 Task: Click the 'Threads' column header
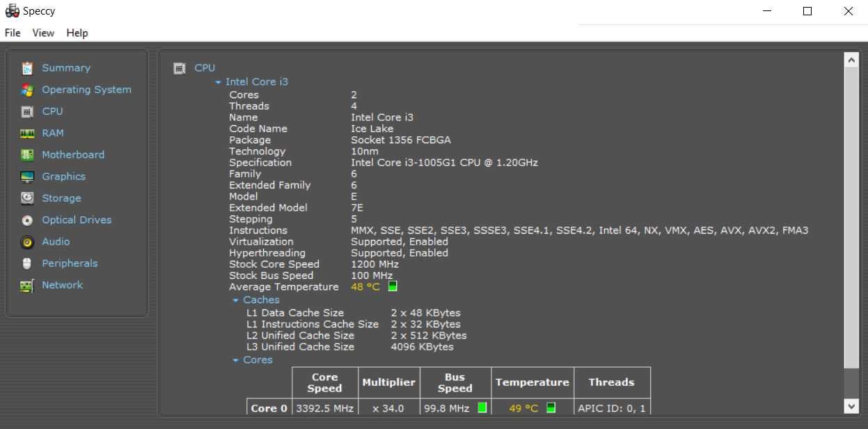click(x=611, y=382)
